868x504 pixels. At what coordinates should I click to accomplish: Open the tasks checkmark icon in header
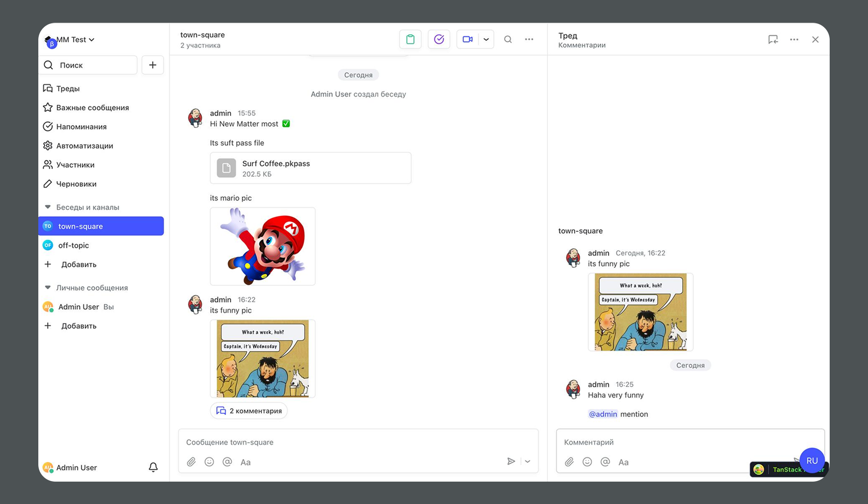coord(439,39)
